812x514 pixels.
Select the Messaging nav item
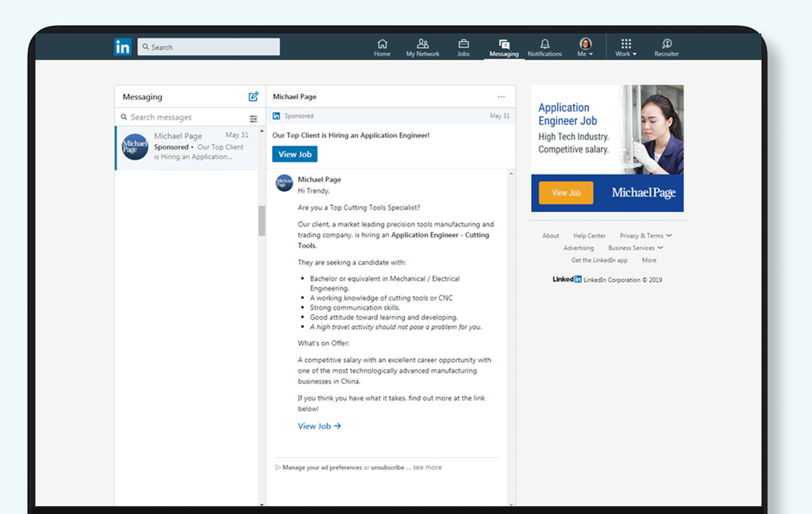click(x=504, y=48)
